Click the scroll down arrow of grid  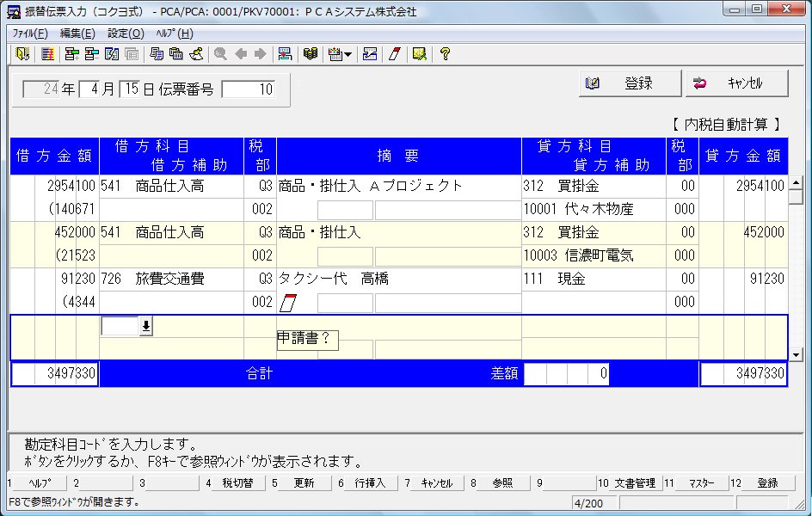click(x=796, y=354)
